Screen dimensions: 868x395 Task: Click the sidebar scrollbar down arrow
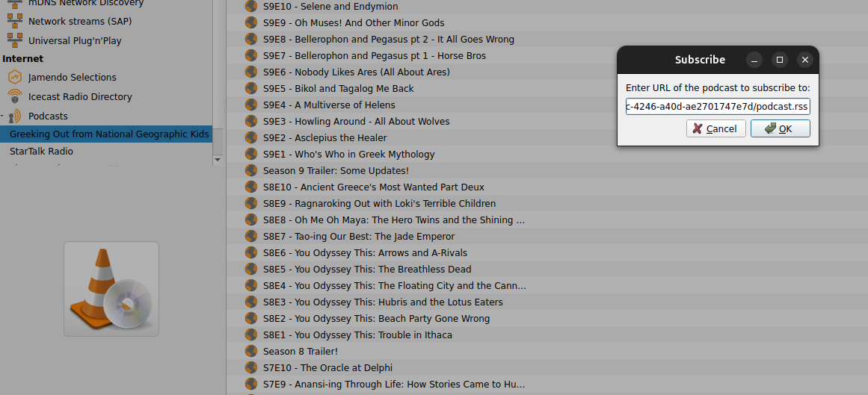(x=218, y=159)
